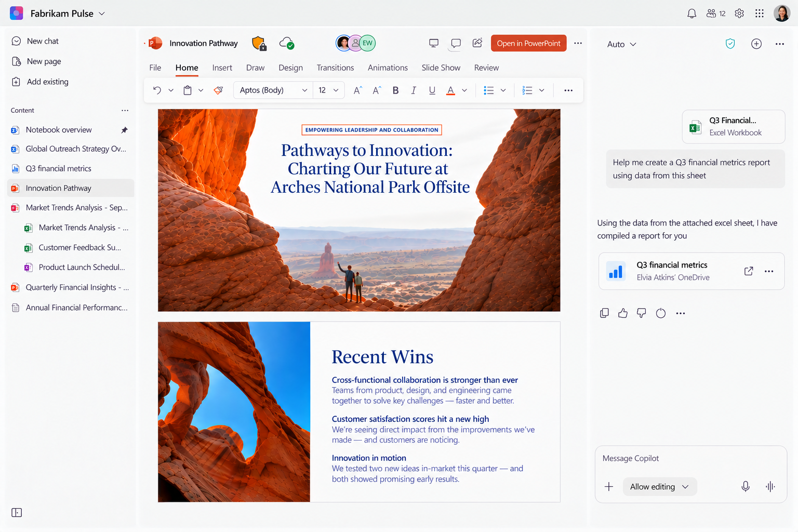The width and height of the screenshot is (798, 532).
Task: Increase font size button
Action: (x=358, y=90)
